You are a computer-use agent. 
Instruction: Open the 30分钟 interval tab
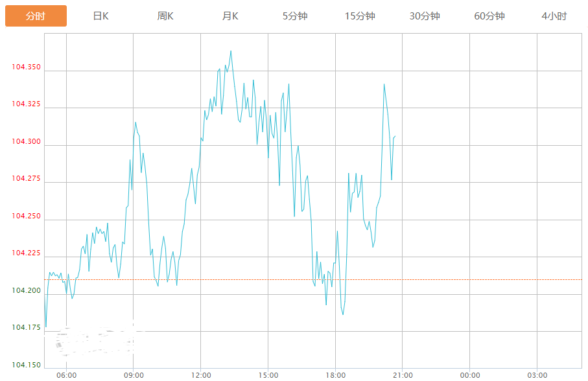tap(425, 16)
